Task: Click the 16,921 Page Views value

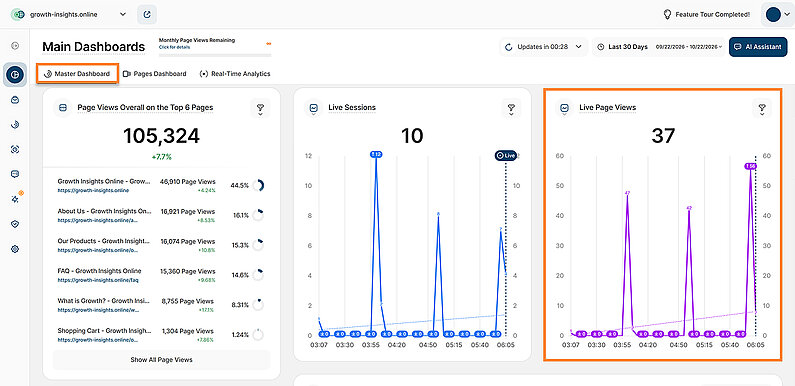Action: click(x=188, y=212)
